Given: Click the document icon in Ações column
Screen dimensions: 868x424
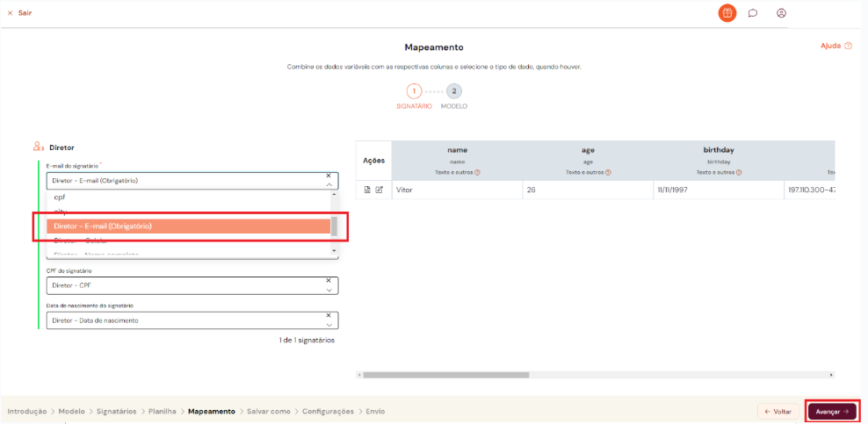Looking at the screenshot, I should [x=368, y=190].
